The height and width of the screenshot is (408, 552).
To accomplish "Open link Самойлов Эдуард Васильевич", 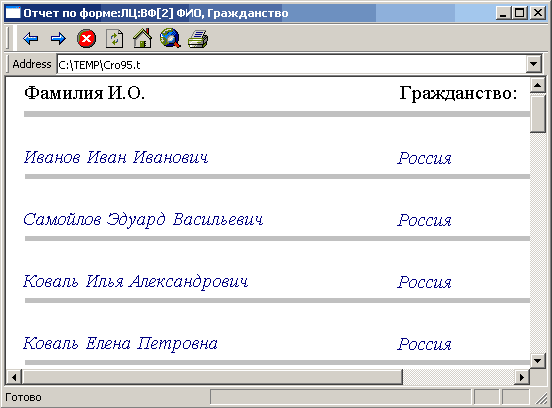I will 143,220.
